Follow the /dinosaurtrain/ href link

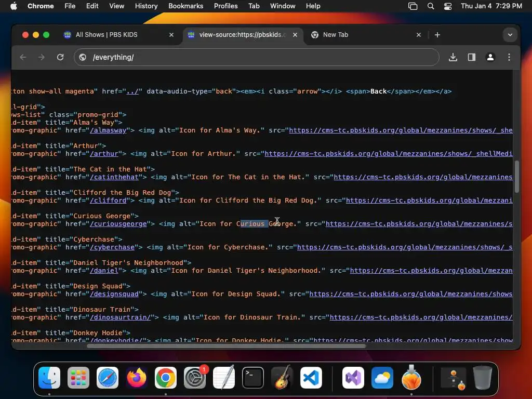[121, 318]
